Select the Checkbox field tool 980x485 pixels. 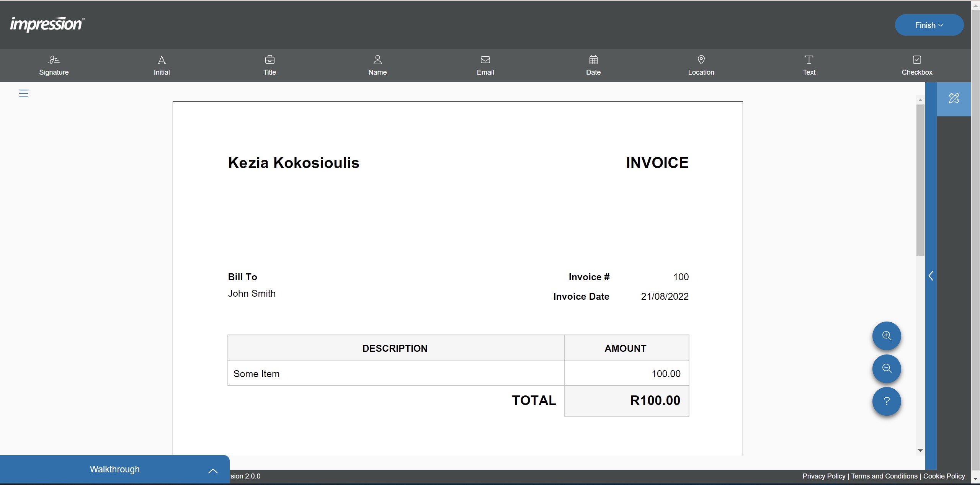[x=917, y=65]
